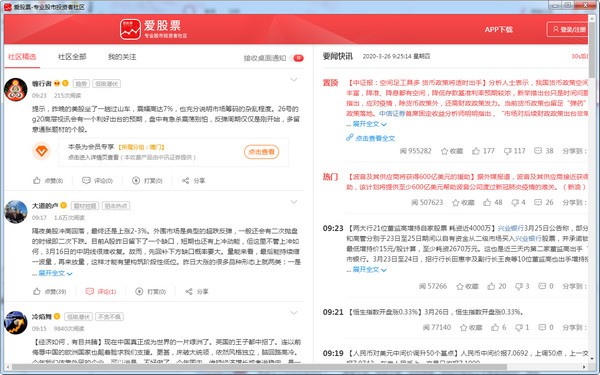Favorite the 波音 600亿美元 hot news

point(463,202)
